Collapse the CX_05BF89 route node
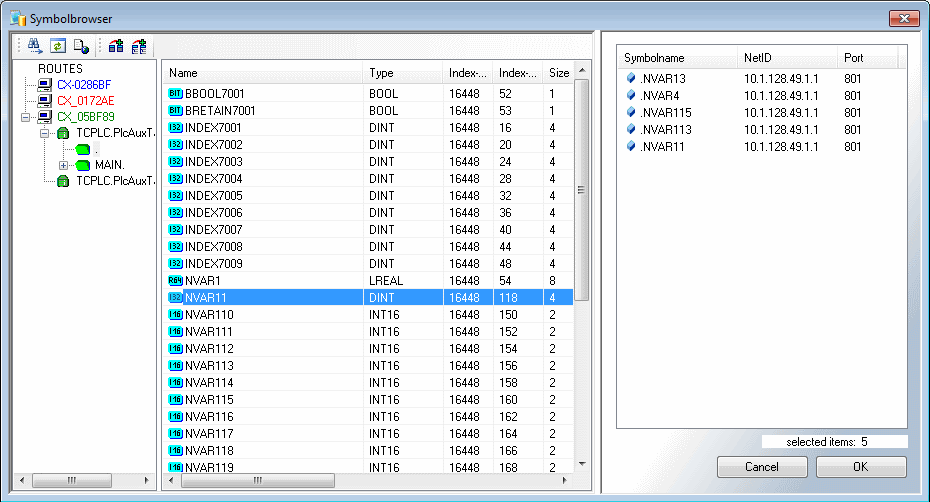 coord(25,117)
